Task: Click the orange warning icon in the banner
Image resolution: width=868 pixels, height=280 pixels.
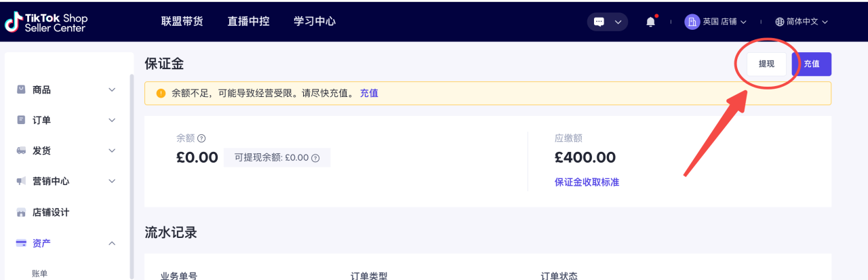Action: [161, 94]
